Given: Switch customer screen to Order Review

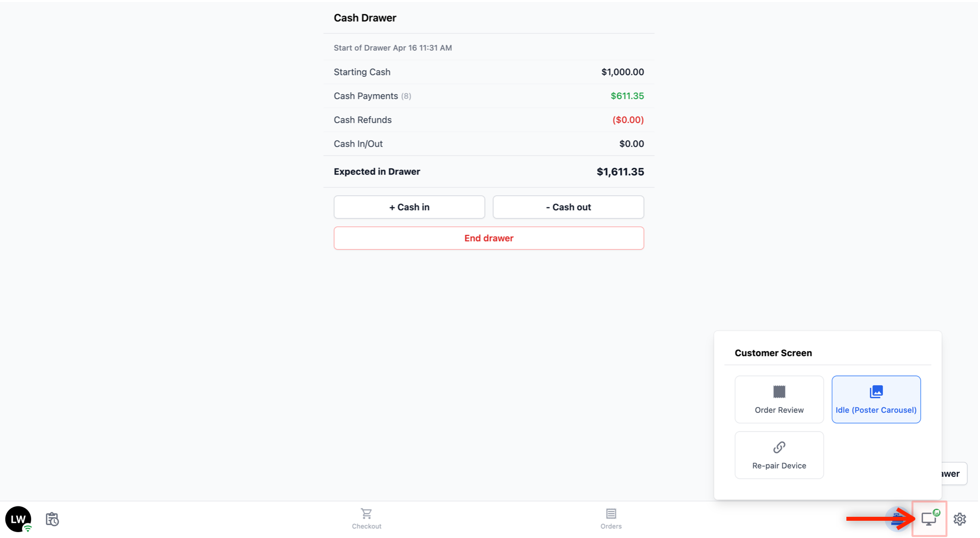Looking at the screenshot, I should tap(779, 399).
